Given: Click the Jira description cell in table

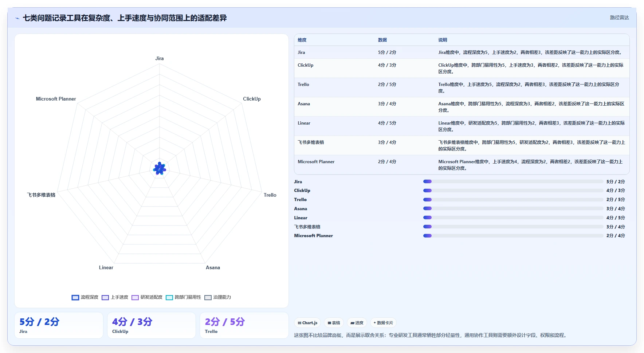Looking at the screenshot, I should point(530,52).
